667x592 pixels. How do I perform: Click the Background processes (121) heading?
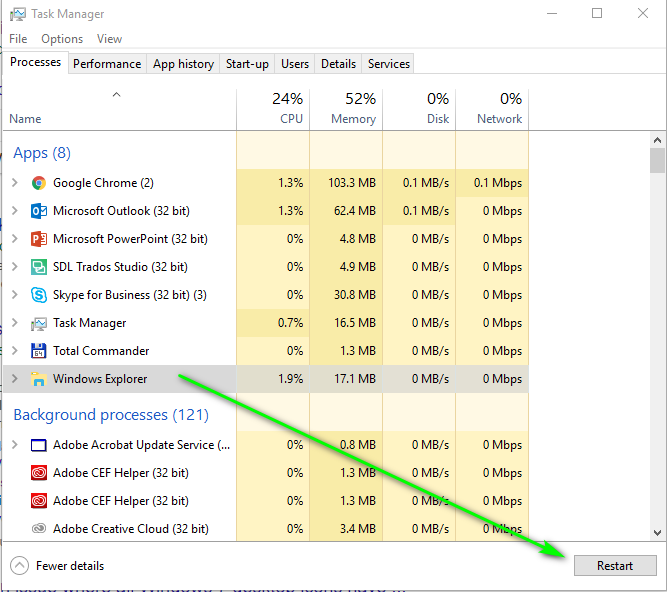[111, 415]
